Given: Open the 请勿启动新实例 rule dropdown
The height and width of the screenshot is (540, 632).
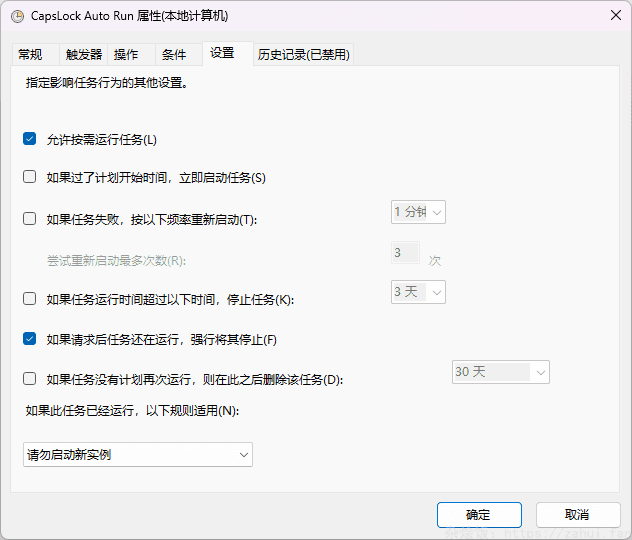Looking at the screenshot, I should (138, 455).
